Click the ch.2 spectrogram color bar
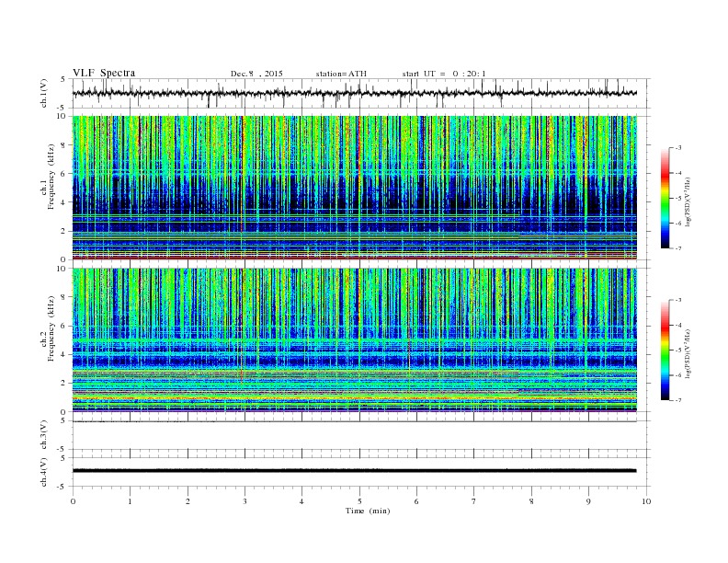Screen dimensions: 728x563 click(665, 350)
